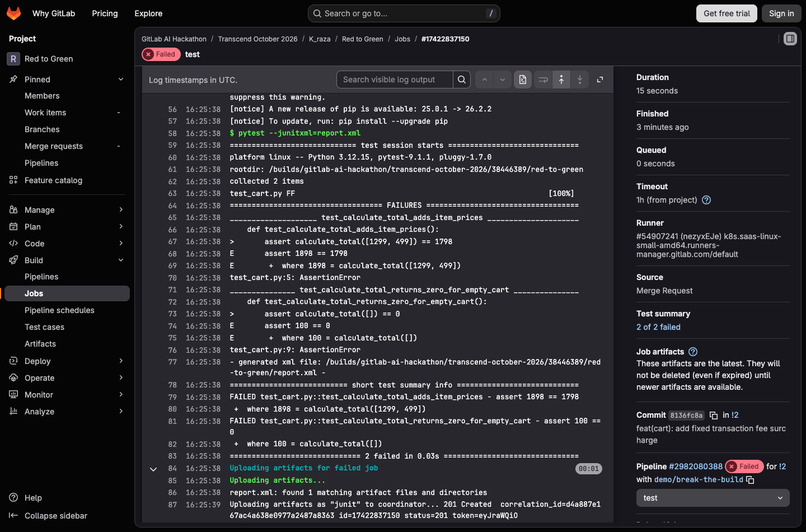806x532 pixels.
Task: Collapse the Build sidebar section
Action: pyautogui.click(x=121, y=260)
